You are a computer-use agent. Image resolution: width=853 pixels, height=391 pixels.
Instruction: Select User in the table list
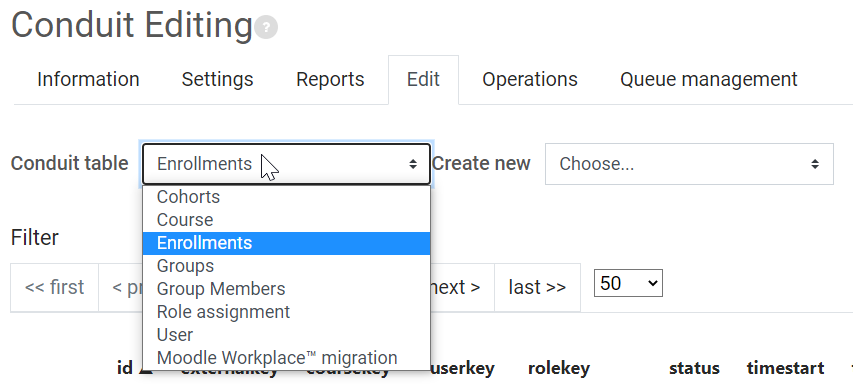(x=287, y=335)
